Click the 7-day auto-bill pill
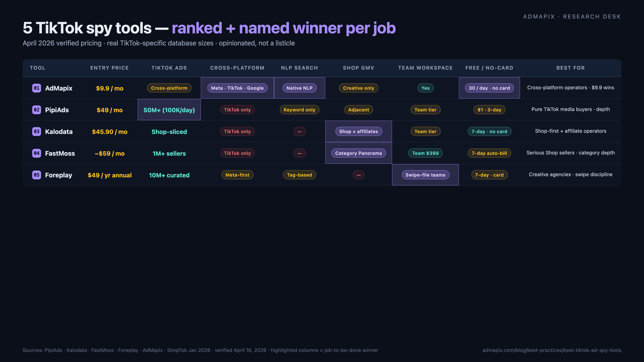Screen dimensions: 644x362 [x=489, y=153]
